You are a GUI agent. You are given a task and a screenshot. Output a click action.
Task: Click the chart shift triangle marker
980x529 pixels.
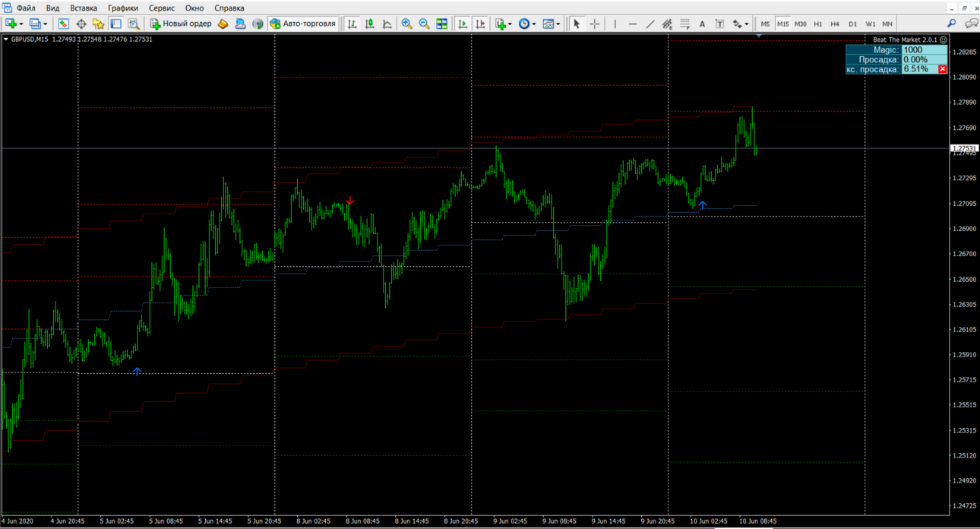click(759, 36)
